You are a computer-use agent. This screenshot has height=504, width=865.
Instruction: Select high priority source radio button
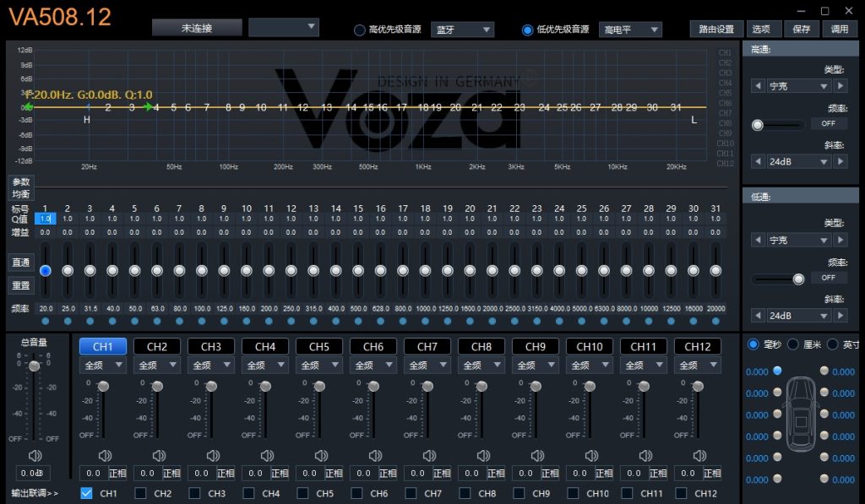click(359, 30)
